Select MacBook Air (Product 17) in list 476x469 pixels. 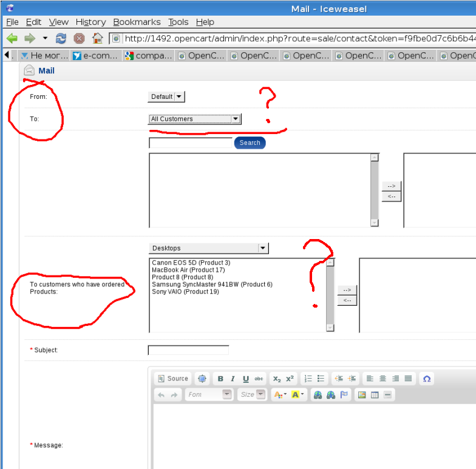click(188, 270)
